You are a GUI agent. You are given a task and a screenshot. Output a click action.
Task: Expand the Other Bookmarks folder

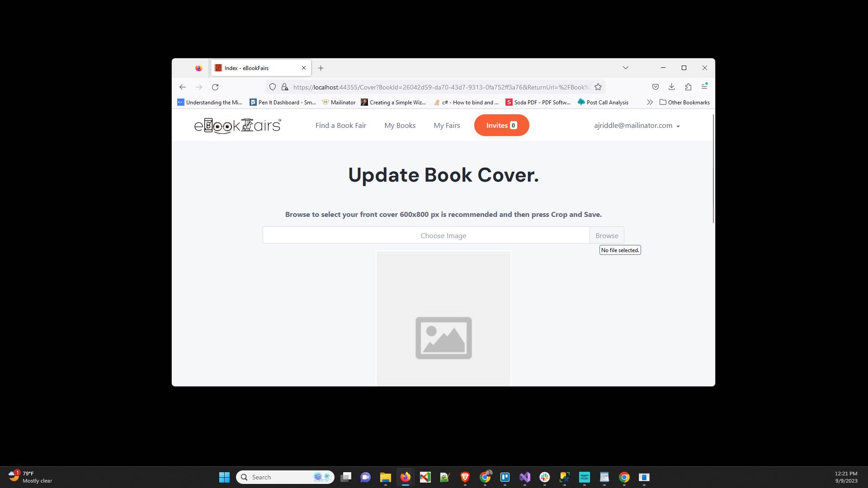pos(684,102)
